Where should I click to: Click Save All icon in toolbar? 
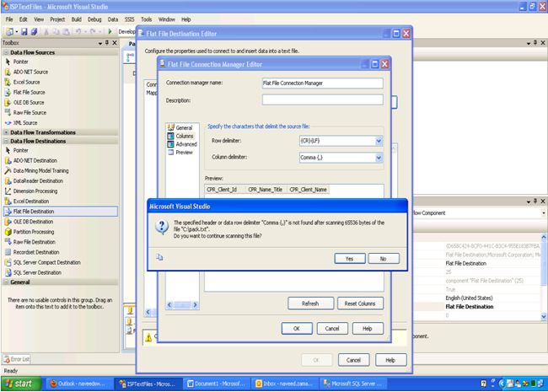tap(34, 32)
